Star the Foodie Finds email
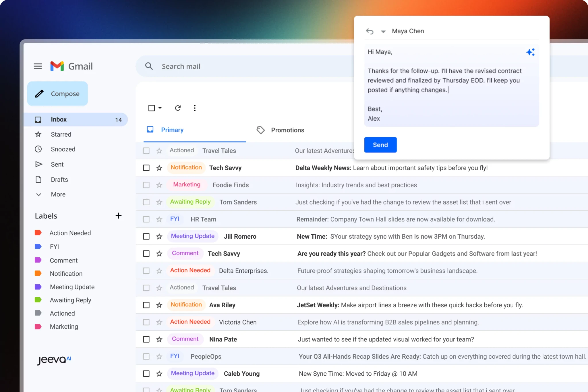Screen dimensions: 588x392 (159, 185)
